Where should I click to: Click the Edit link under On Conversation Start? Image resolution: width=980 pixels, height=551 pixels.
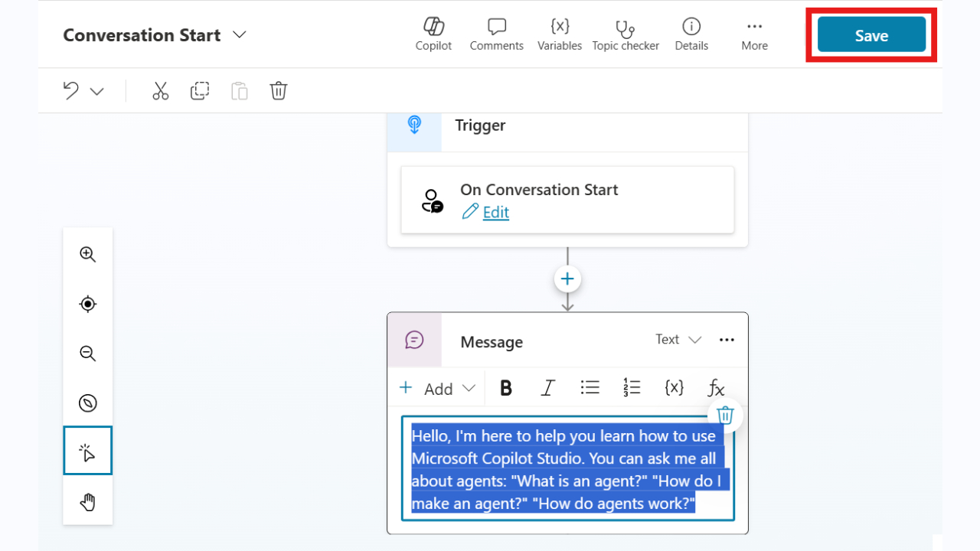pyautogui.click(x=495, y=212)
